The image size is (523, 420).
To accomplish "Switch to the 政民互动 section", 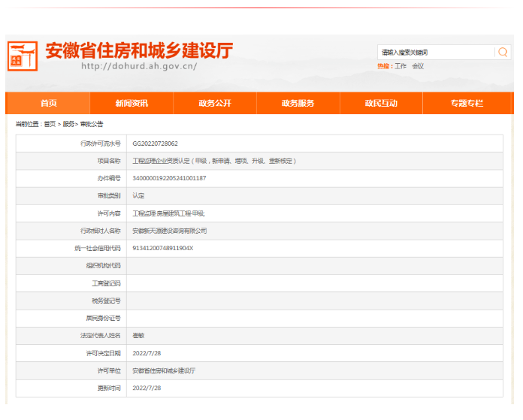I will 382,103.
